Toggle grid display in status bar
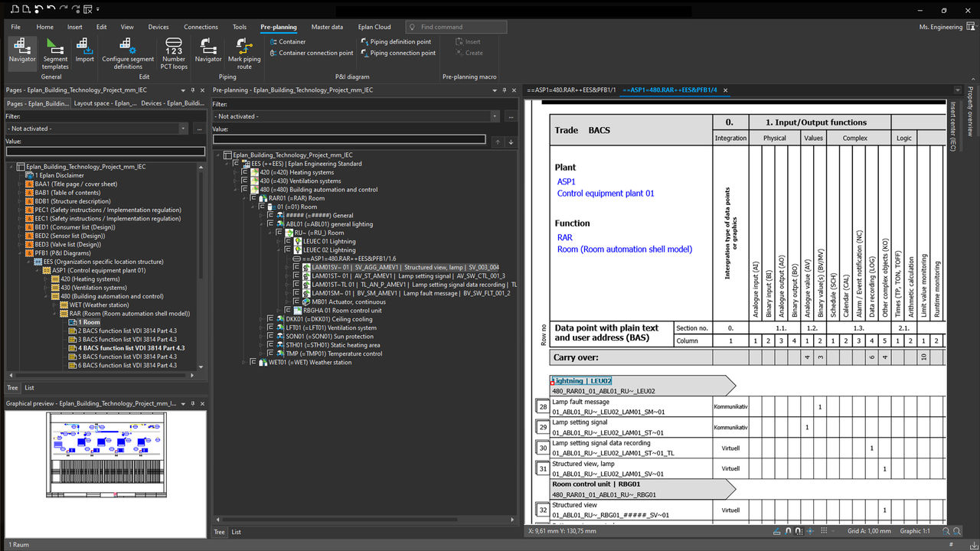Screen dimensions: 980x551 tap(824, 530)
